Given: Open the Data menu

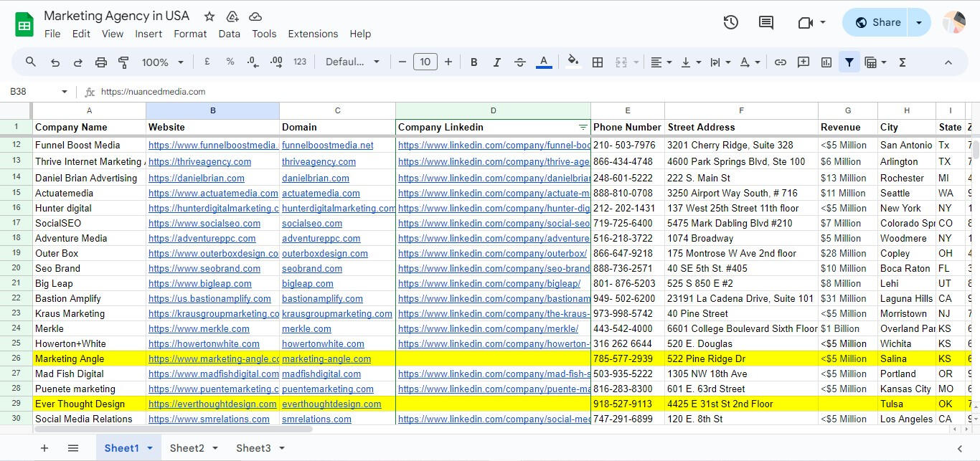Looking at the screenshot, I should [x=229, y=34].
